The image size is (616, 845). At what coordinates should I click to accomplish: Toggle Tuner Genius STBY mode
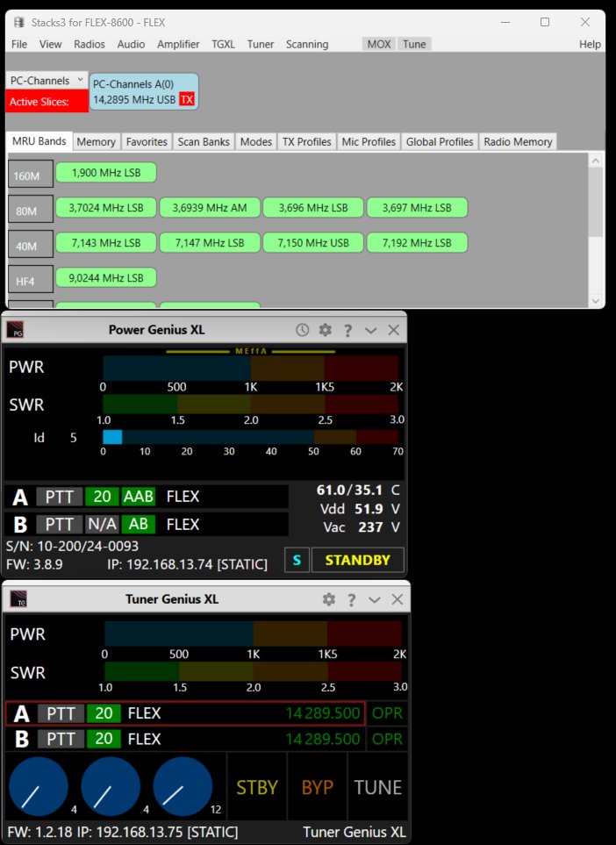click(x=257, y=787)
